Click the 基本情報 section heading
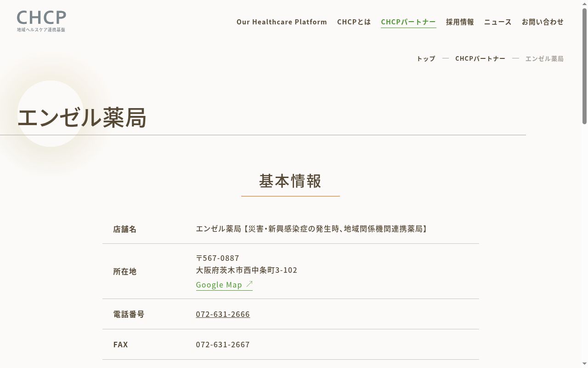 pos(290,181)
